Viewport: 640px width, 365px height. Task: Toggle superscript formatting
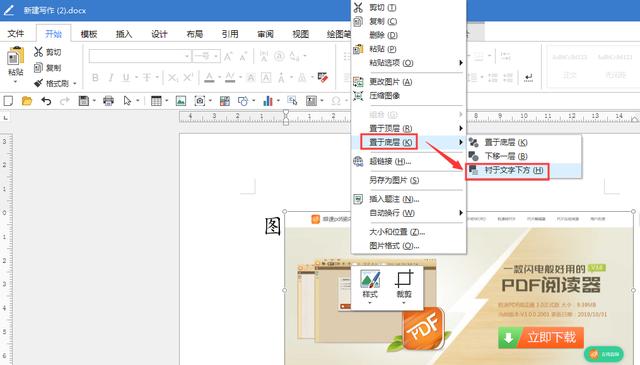click(188, 78)
